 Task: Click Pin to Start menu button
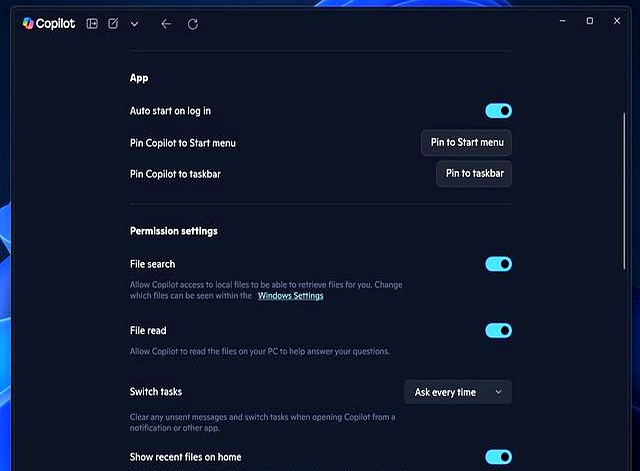(x=467, y=143)
